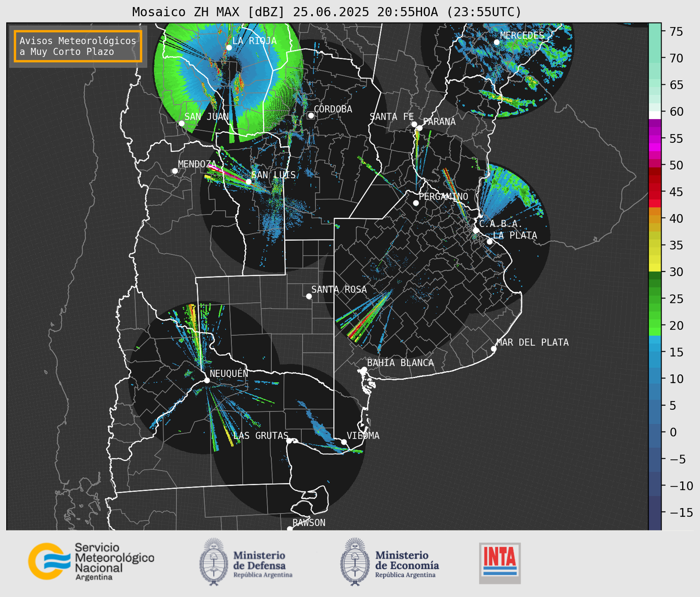Image resolution: width=700 pixels, height=597 pixels.
Task: Select the Bahía Blanca city dot
Action: [x=364, y=369]
